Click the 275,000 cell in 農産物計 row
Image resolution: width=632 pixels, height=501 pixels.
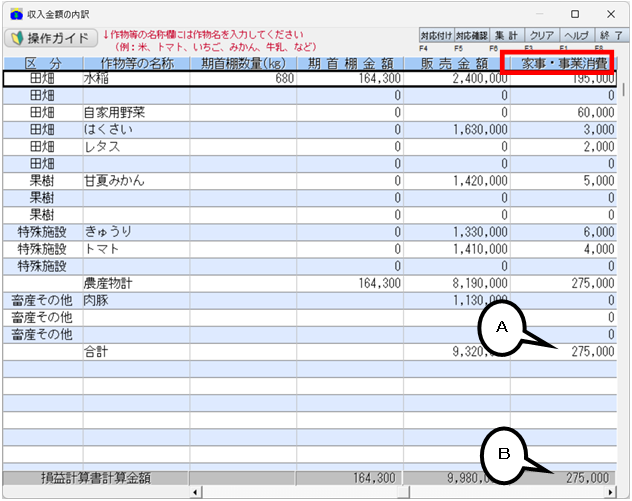[x=563, y=283]
